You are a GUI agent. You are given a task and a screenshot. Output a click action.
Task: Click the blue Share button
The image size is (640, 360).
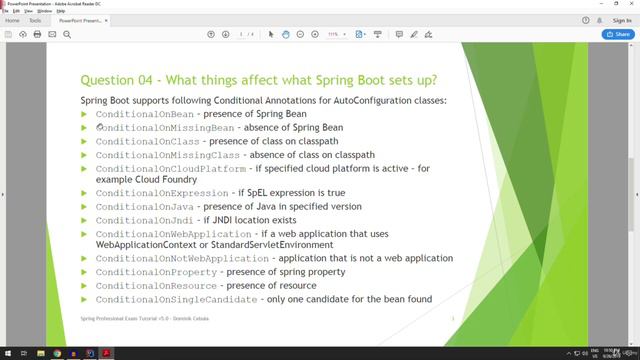(618, 34)
